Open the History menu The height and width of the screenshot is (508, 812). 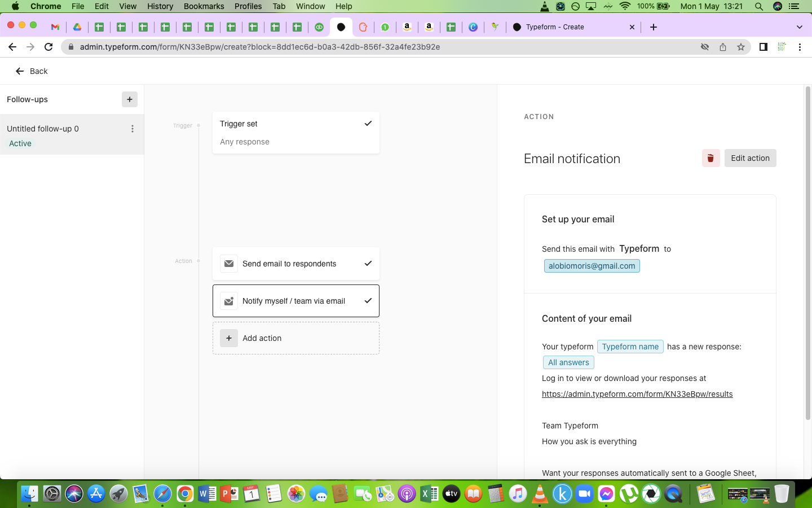(x=160, y=6)
